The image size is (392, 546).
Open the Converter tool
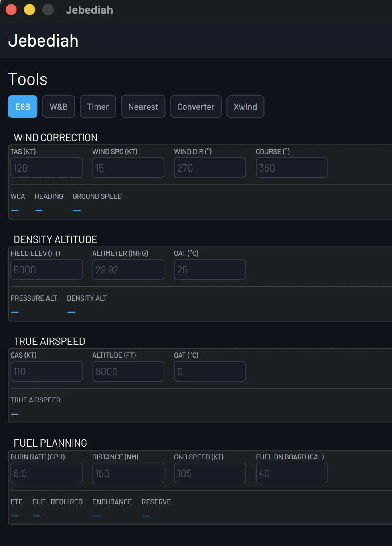[x=196, y=107]
